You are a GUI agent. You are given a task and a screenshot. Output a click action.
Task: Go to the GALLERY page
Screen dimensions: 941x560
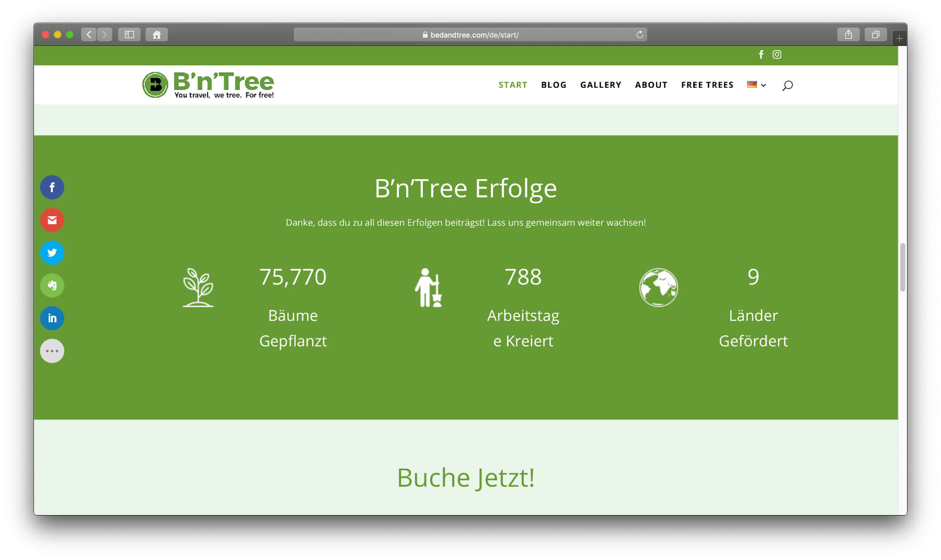(601, 85)
